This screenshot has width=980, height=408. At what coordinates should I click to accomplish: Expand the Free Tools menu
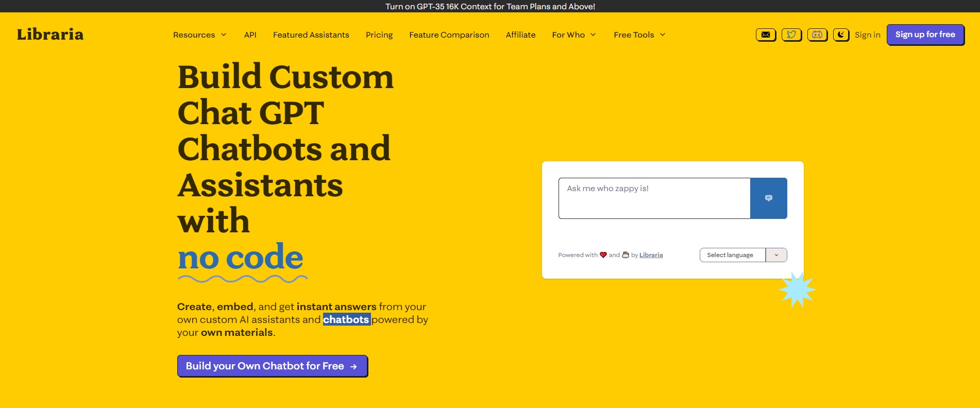click(x=639, y=35)
